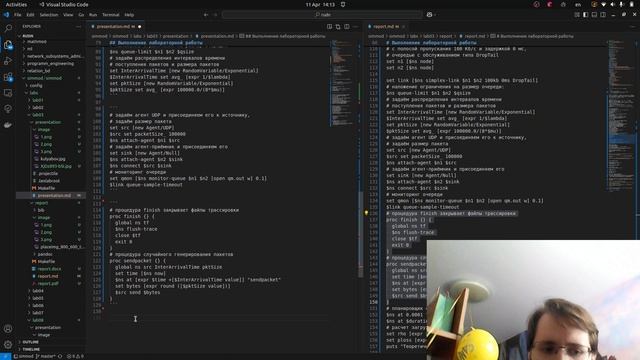Switch to the presentation.md tab
Image resolution: width=640 pixels, height=360 pixels.
point(116,27)
